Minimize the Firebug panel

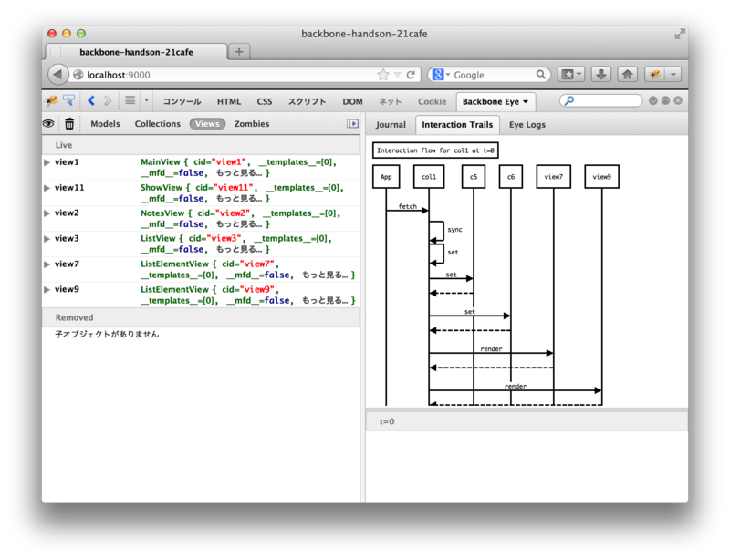click(x=653, y=100)
